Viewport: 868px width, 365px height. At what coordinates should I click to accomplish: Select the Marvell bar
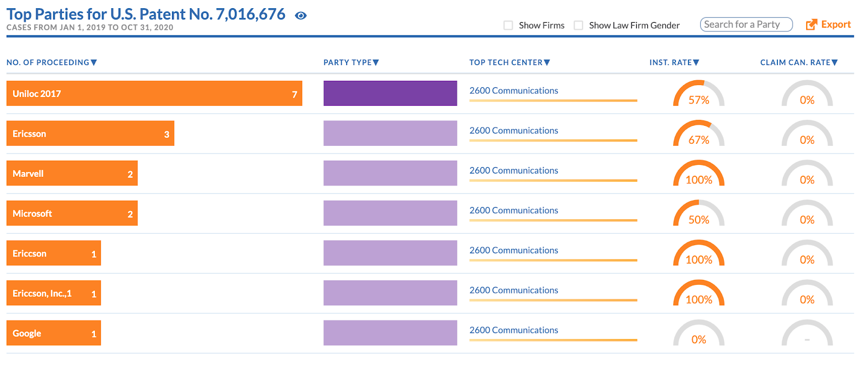(72, 173)
